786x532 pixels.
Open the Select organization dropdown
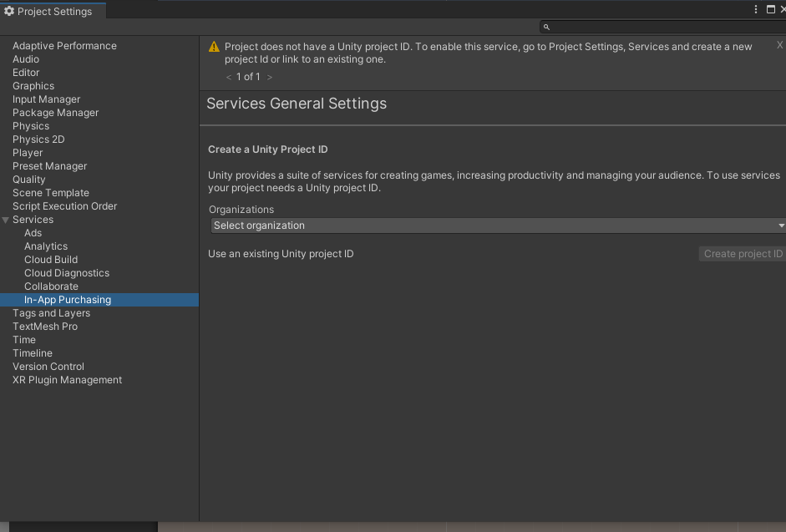[499, 225]
